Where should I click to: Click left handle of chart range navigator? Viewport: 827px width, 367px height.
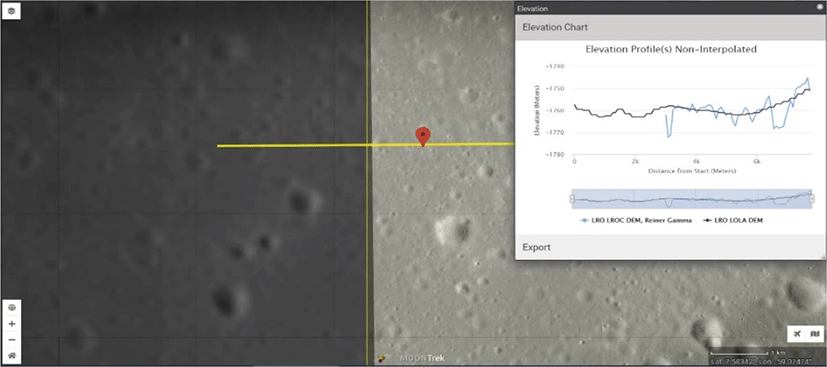pos(572,199)
